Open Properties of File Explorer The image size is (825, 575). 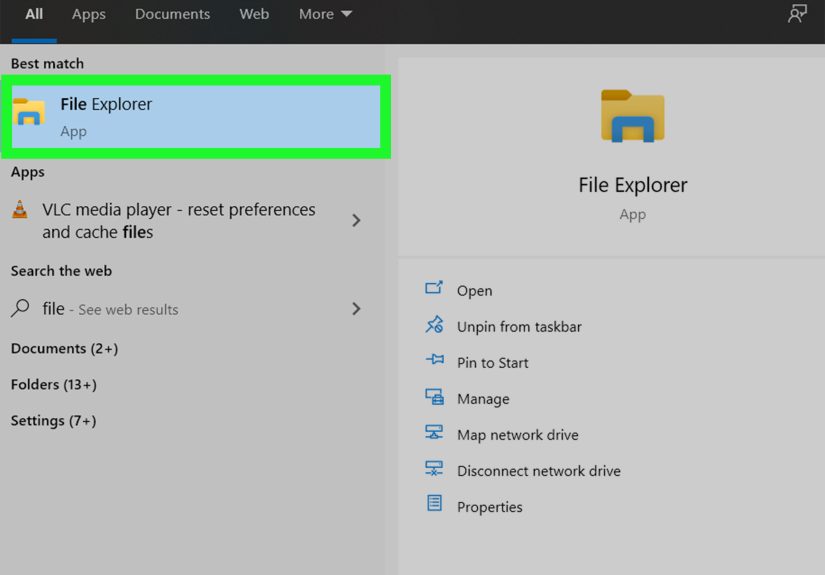[x=490, y=507]
